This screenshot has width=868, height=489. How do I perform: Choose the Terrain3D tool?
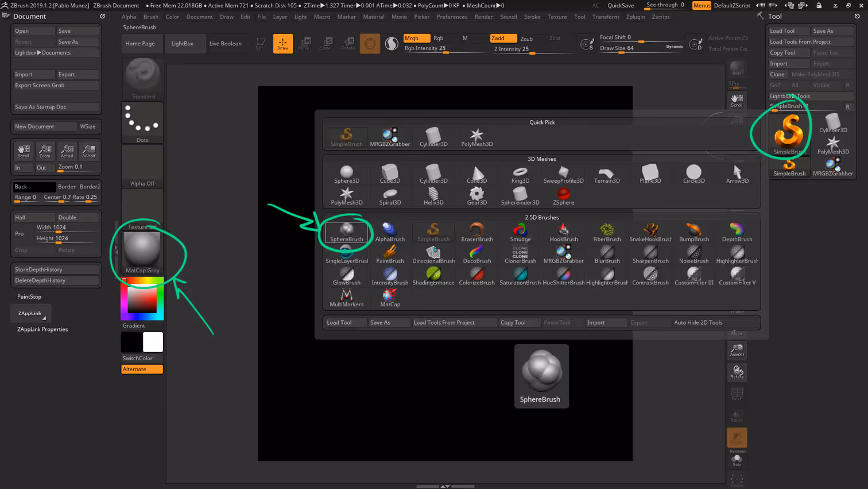(607, 175)
